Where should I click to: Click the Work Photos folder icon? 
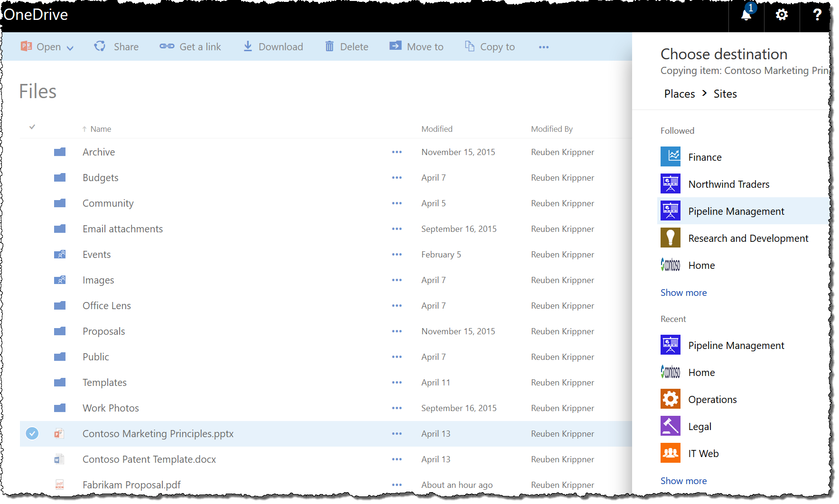[60, 408]
